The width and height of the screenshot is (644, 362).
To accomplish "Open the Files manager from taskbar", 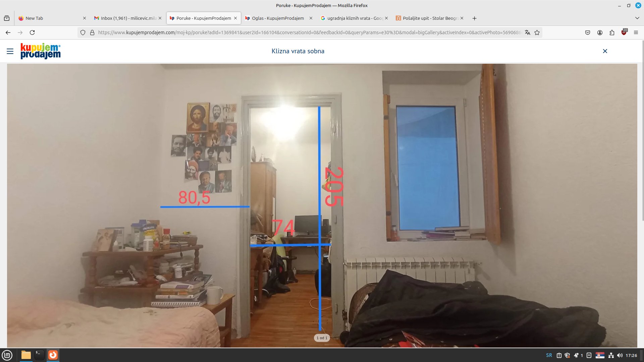I will [26, 355].
